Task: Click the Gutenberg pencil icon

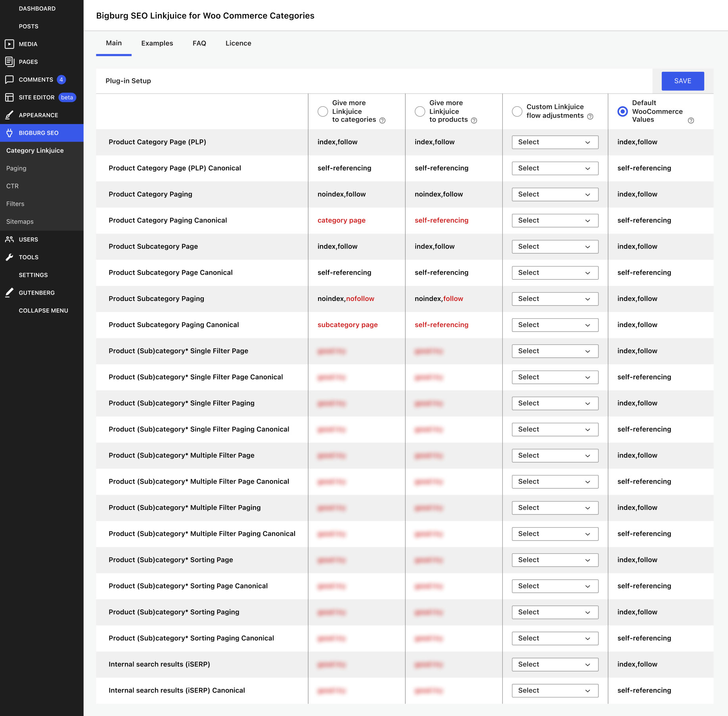Action: (x=10, y=293)
